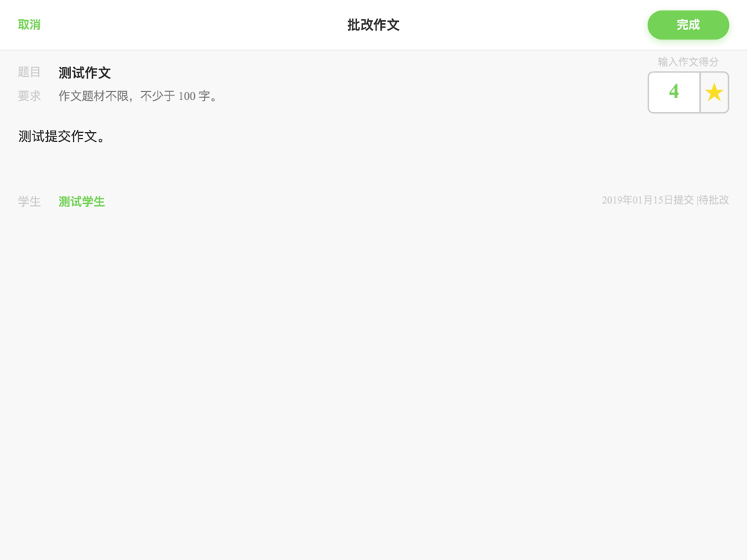Click the 学生 field label

click(x=29, y=202)
